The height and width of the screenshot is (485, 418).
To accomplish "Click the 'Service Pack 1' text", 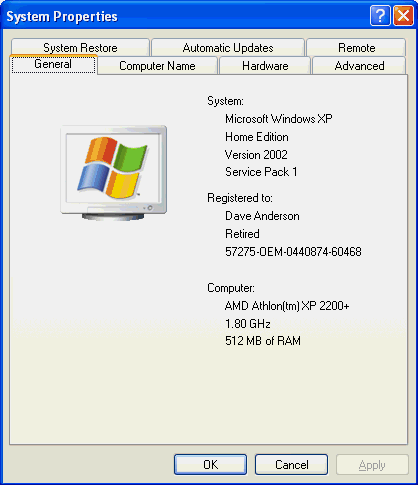I will [x=261, y=172].
